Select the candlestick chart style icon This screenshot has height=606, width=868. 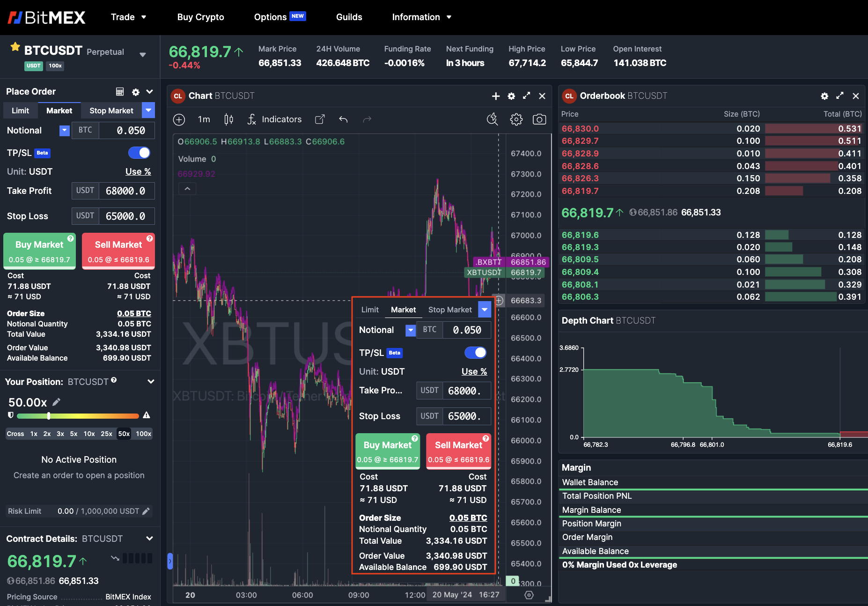tap(228, 119)
